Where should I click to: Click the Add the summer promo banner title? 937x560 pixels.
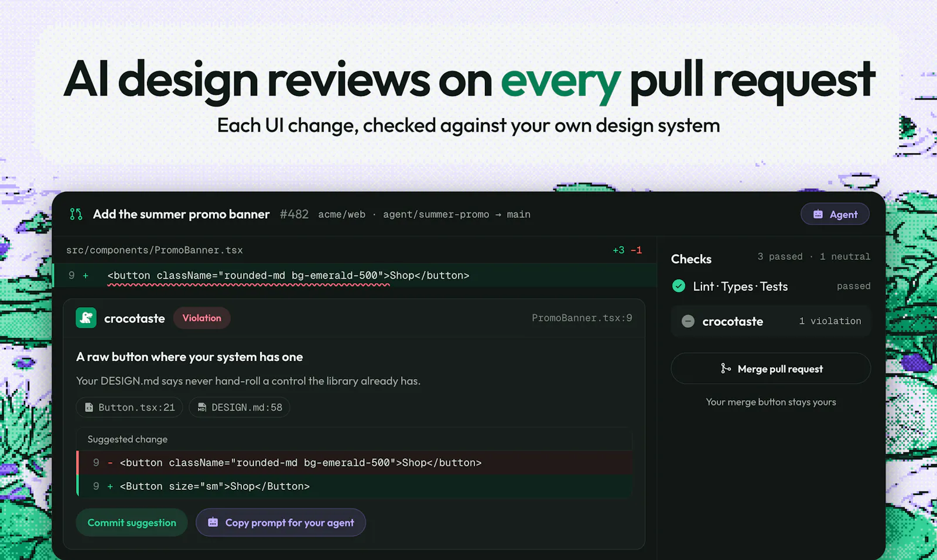182,214
